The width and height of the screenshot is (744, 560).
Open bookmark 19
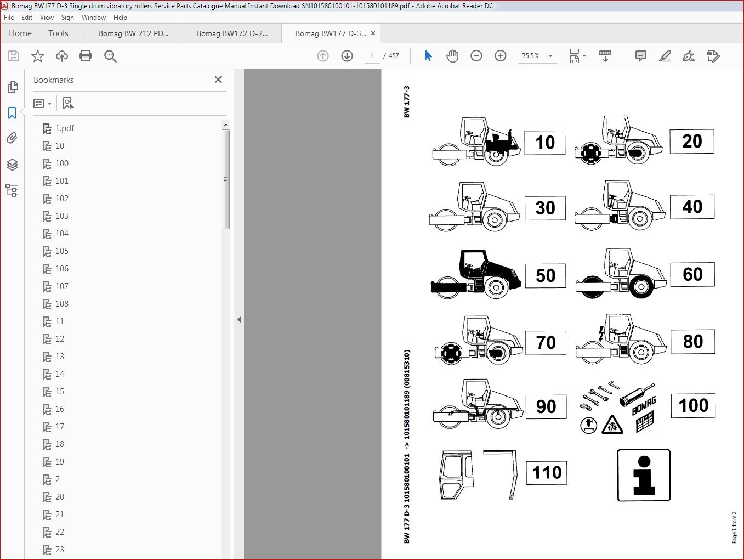point(60,462)
